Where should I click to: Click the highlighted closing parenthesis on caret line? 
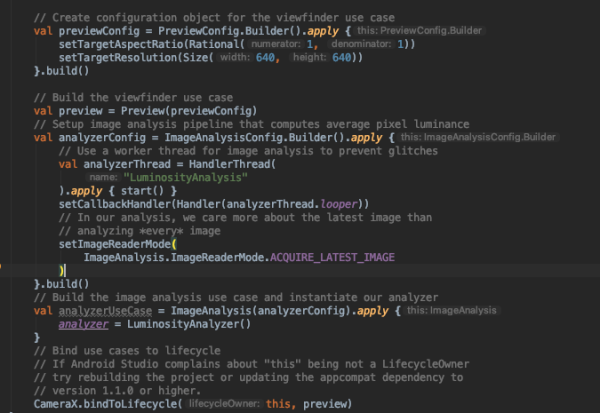coord(61,271)
